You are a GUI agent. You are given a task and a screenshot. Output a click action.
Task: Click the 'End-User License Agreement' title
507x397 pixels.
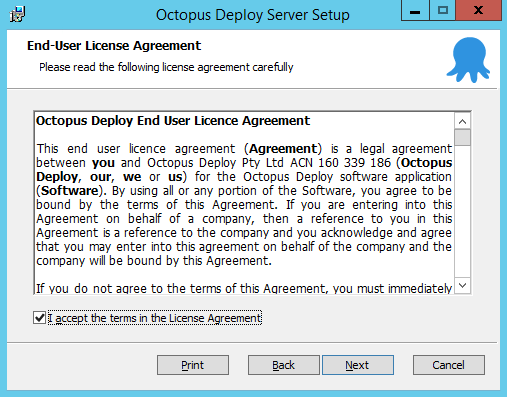[x=114, y=46]
